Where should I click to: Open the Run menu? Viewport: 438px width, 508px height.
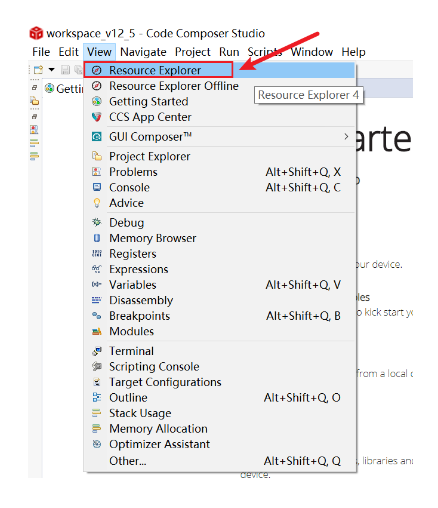[229, 52]
